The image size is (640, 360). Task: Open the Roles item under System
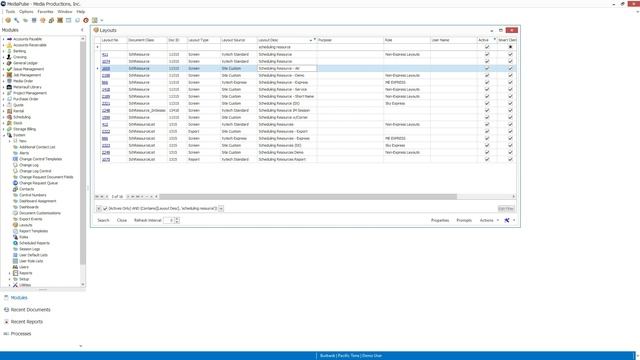point(24,237)
